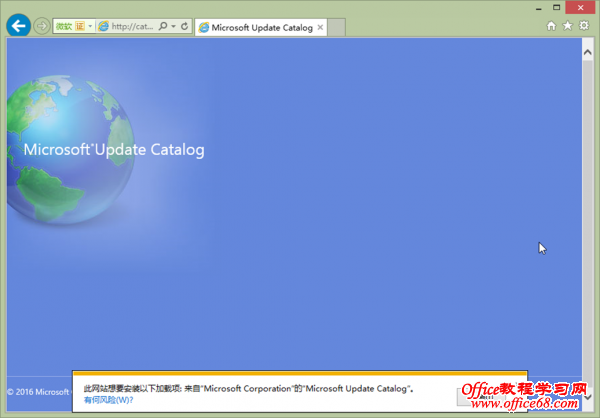The image size is (600, 418).
Task: Click the http://cat... URL address field
Action: pyautogui.click(x=132, y=26)
